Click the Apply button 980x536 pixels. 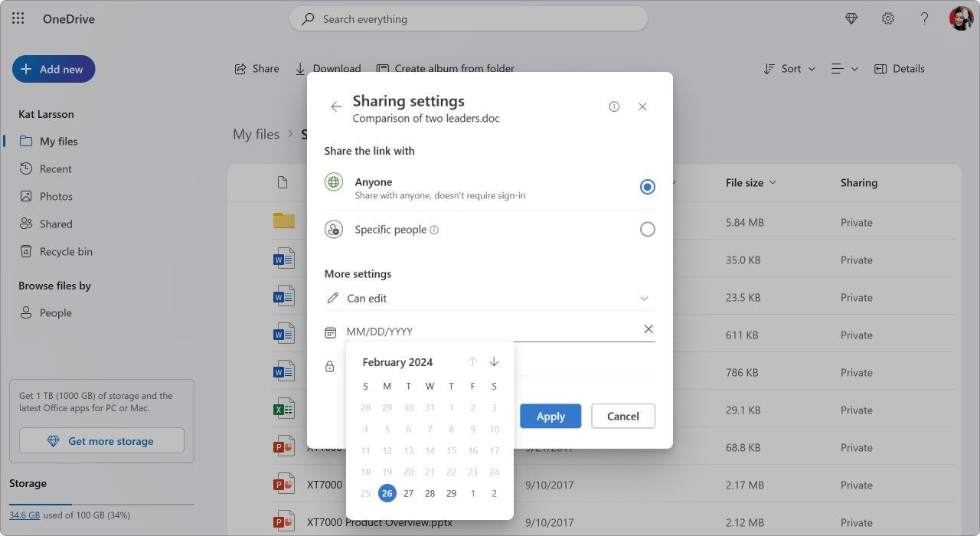pyautogui.click(x=550, y=416)
